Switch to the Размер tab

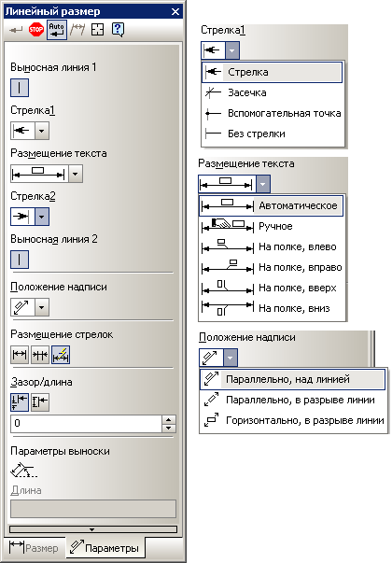pos(35,548)
